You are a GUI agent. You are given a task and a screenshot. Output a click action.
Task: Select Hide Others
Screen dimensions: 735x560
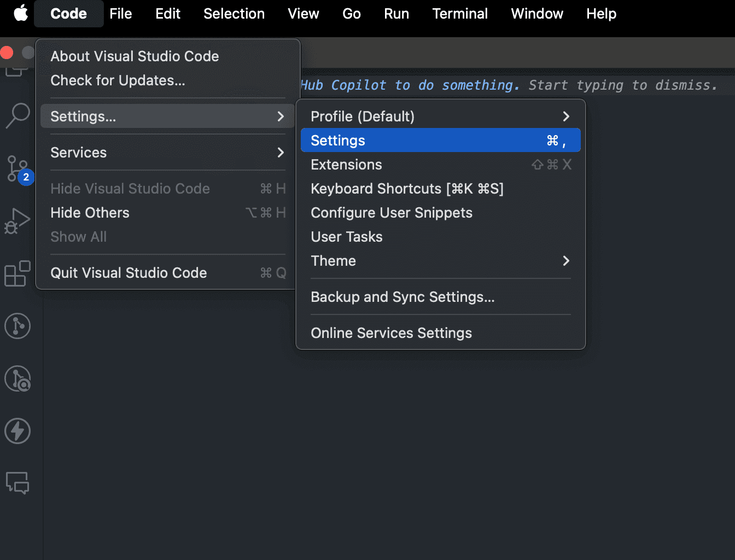168,212
